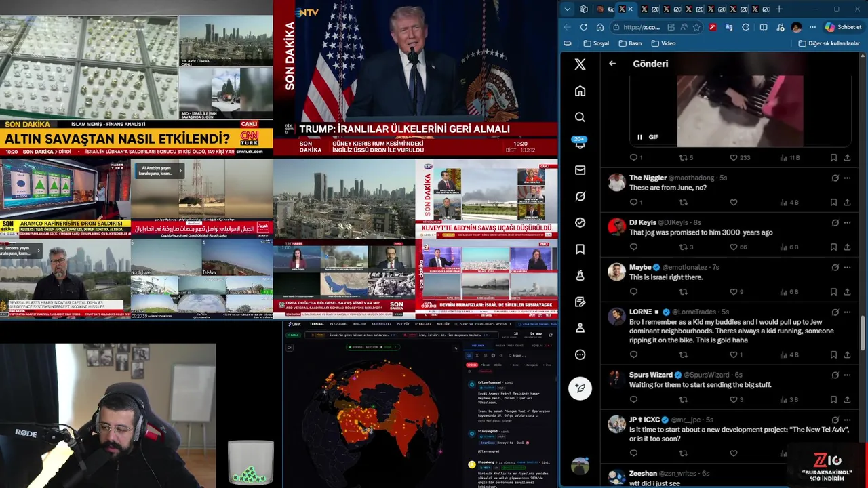Open more options on JP ICXC reply
Viewport: 868px width, 488px height.
(847, 420)
